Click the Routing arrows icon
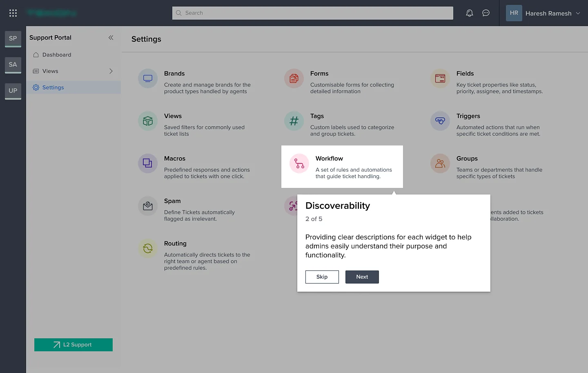This screenshot has height=373, width=588. (148, 248)
